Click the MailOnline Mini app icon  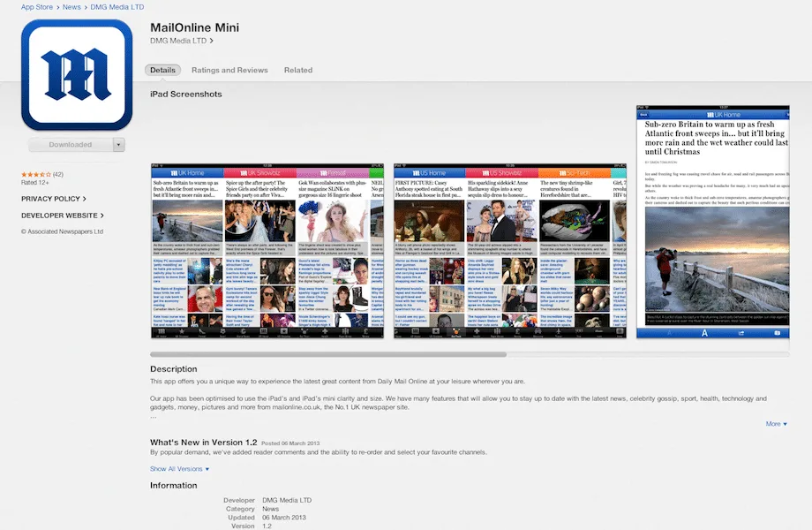coord(76,74)
